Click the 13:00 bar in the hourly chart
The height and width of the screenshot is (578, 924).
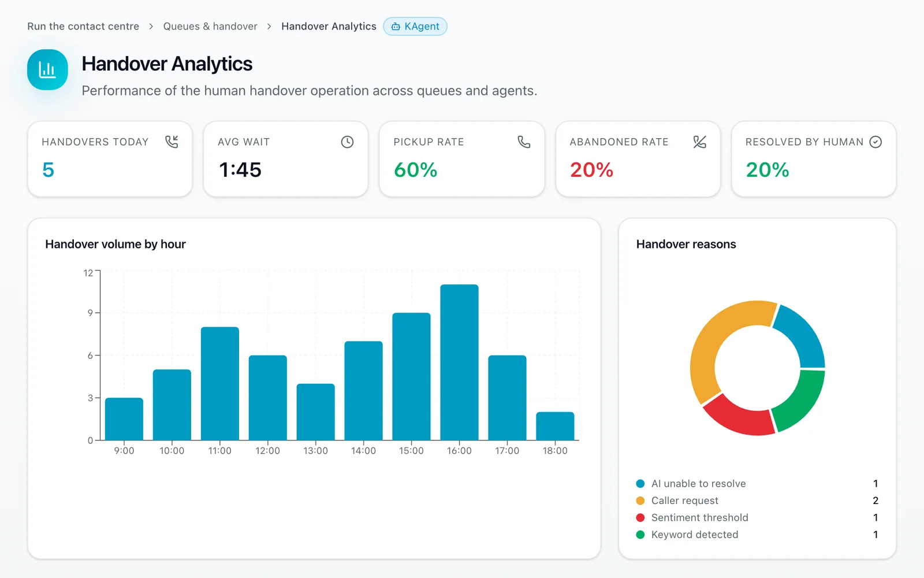click(316, 412)
